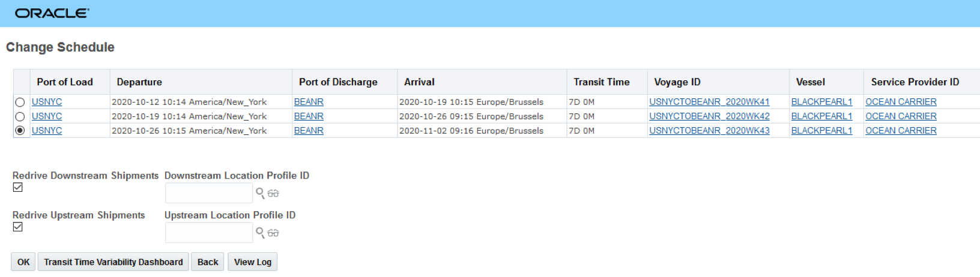980x277 pixels.
Task: Select the radio button for voyage 2020WK42
Action: [20, 117]
